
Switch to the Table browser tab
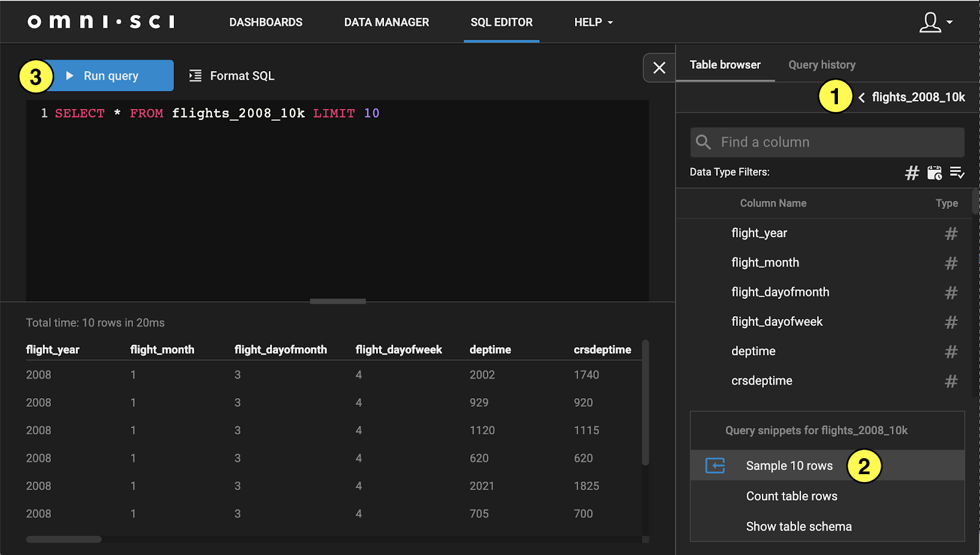click(x=725, y=64)
